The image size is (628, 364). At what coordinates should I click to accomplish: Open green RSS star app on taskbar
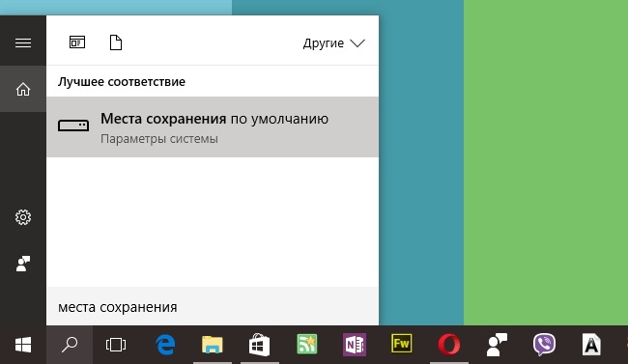pyautogui.click(x=307, y=345)
